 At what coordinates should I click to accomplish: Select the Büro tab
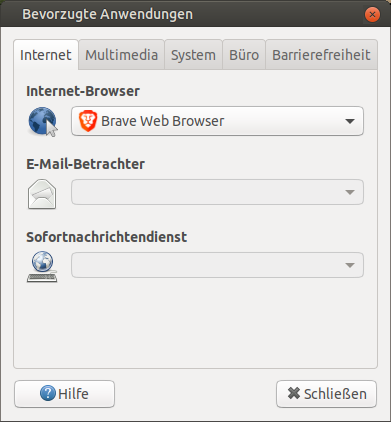[244, 55]
